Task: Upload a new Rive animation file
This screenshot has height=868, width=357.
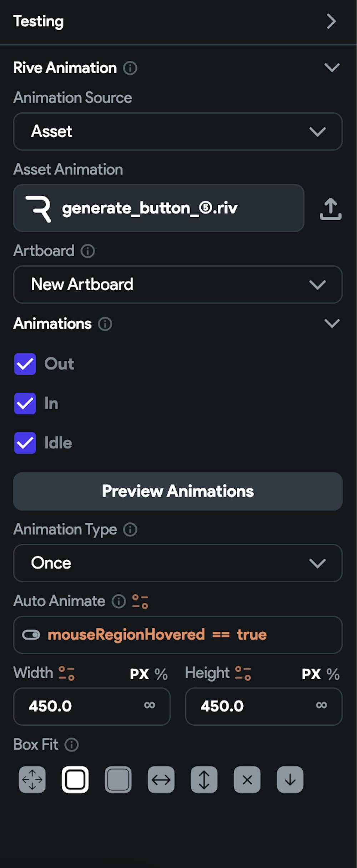Action: click(x=331, y=208)
